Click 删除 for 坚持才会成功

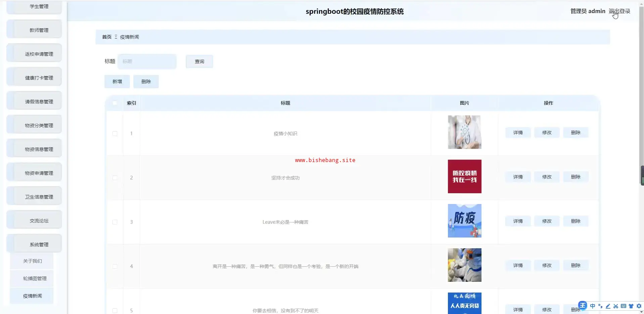point(576,177)
